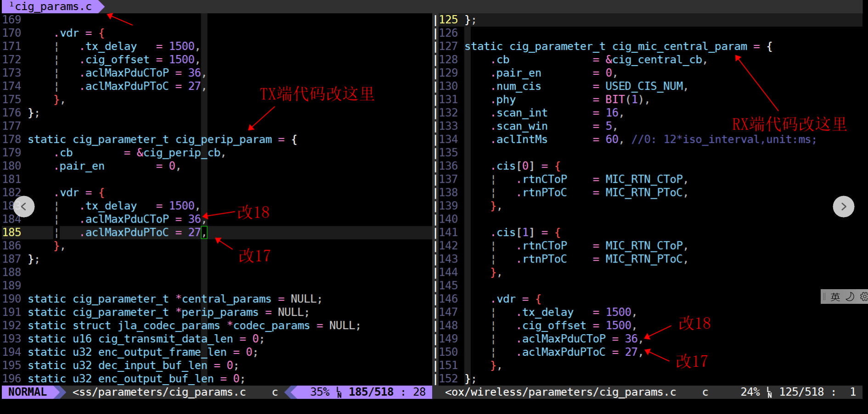Select &cig_perip_cb value on line 179
The height and width of the screenshot is (414, 868).
(x=179, y=153)
